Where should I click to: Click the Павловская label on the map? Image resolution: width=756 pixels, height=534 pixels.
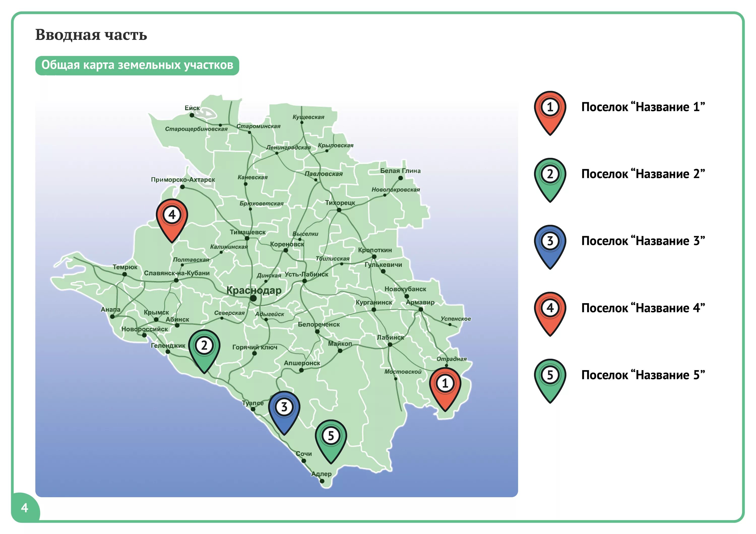coord(324,174)
